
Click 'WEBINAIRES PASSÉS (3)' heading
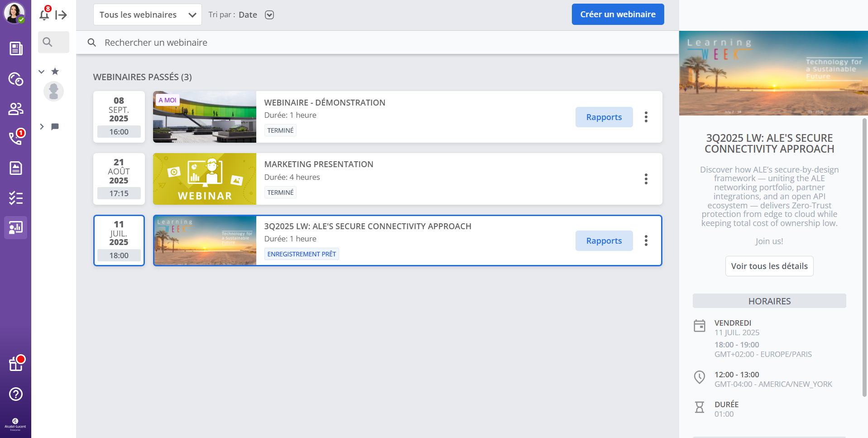(x=143, y=77)
